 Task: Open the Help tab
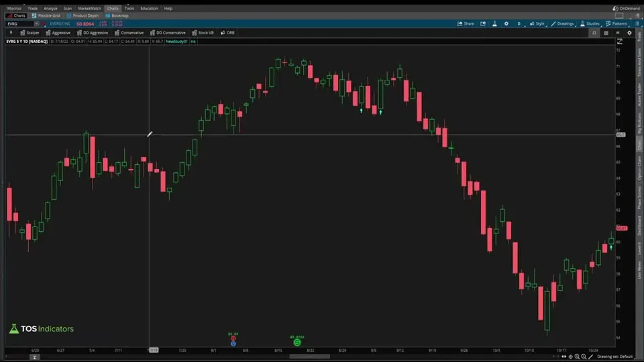click(x=168, y=8)
